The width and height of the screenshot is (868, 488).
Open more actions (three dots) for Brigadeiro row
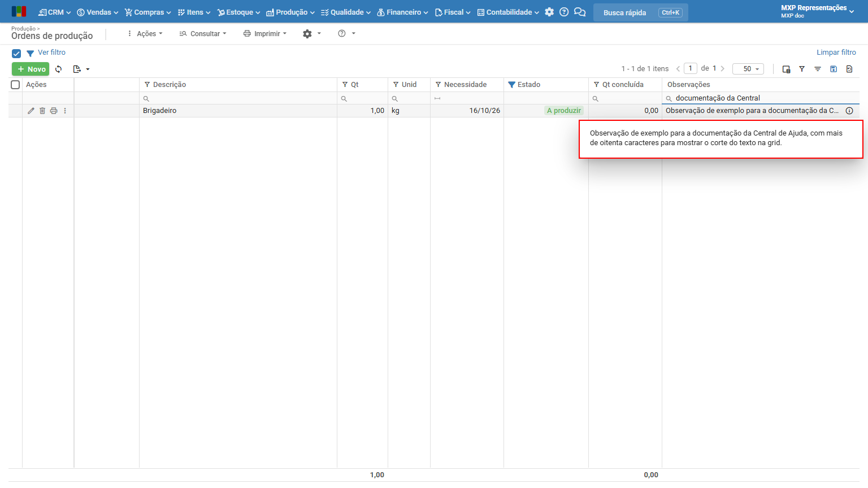[65, 111]
